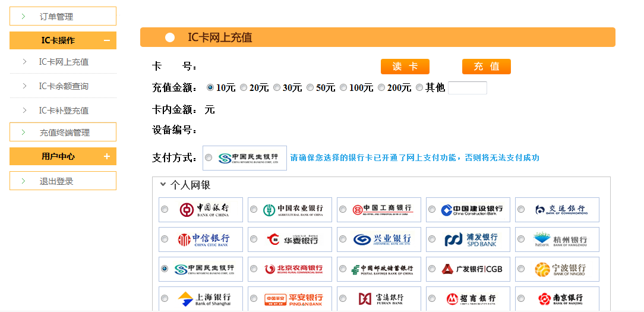The width and height of the screenshot is (644, 312).
Task: Expand the 用户中心 sidebar section
Action: pyautogui.click(x=107, y=156)
